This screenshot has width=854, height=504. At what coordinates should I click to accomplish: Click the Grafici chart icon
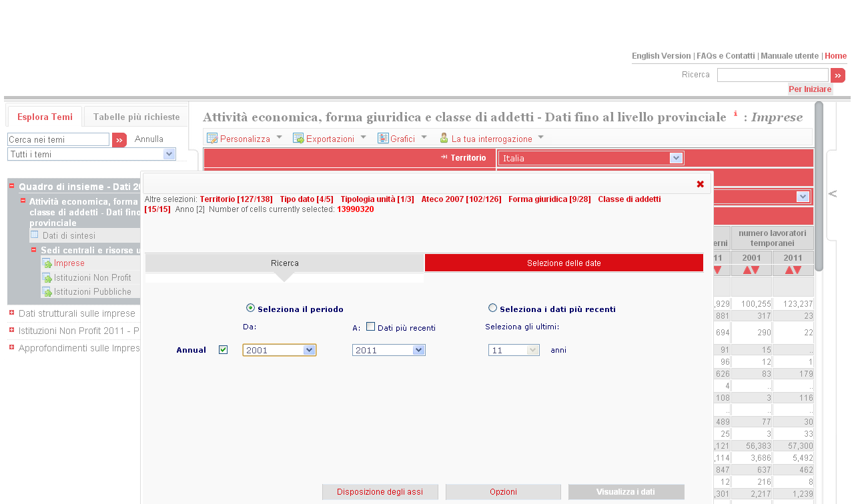click(x=383, y=139)
